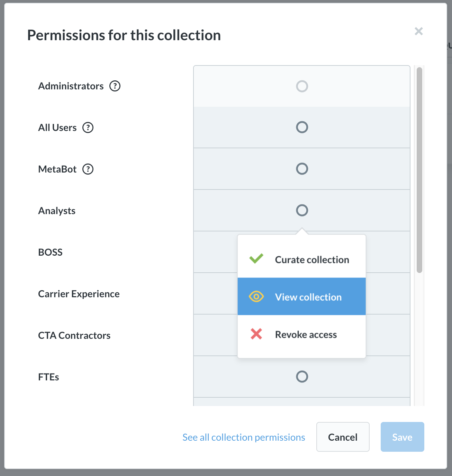Select the eye icon beside View collection
This screenshot has height=476, width=452.
coord(256,297)
